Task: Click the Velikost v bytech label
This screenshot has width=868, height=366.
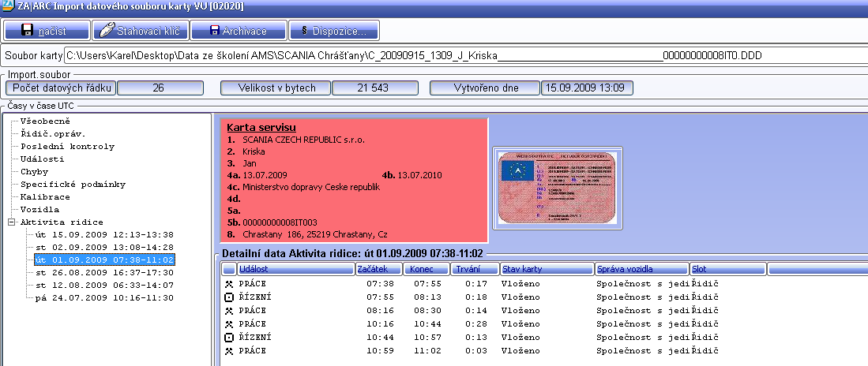Action: 276,88
